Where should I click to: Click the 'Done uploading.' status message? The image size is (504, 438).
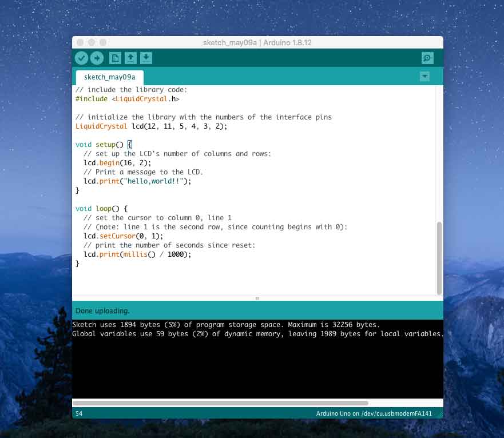coord(102,311)
